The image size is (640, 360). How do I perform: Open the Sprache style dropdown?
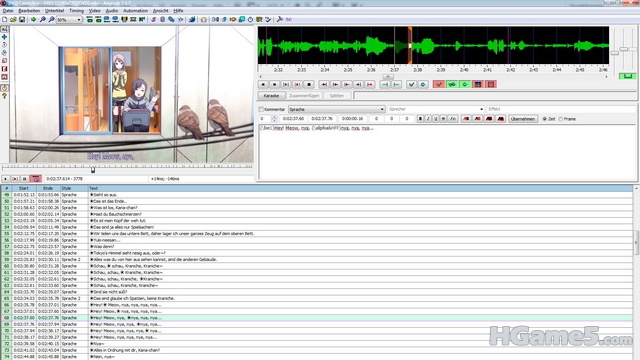point(336,109)
